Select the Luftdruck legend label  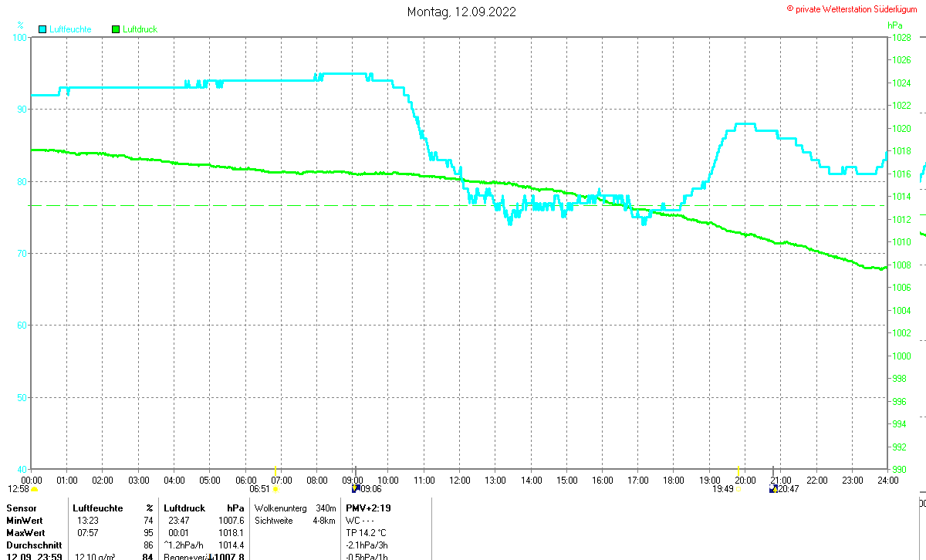pyautogui.click(x=140, y=29)
